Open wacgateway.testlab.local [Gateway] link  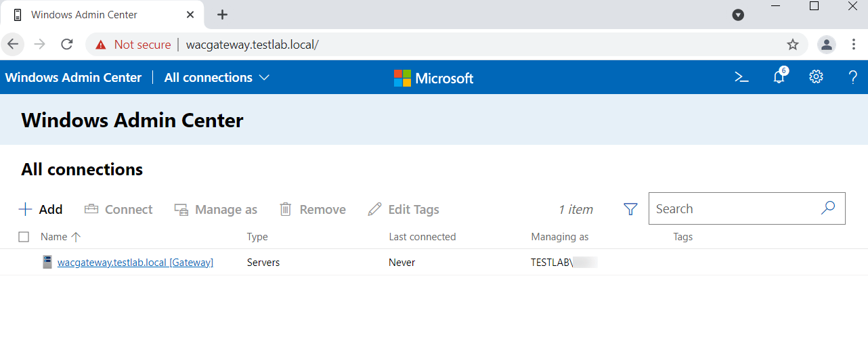pos(135,263)
